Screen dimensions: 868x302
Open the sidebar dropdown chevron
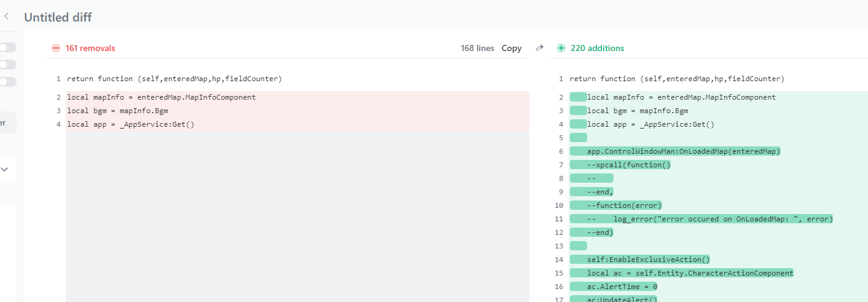point(5,169)
